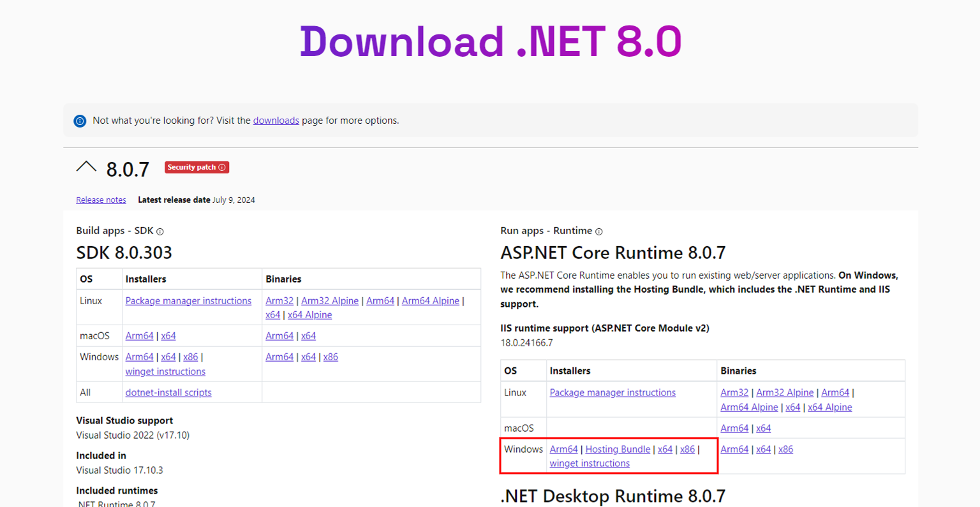Download ASP.NET Core Runtime Linux x64 Alpine binary
This screenshot has height=507, width=980.
pyautogui.click(x=829, y=408)
